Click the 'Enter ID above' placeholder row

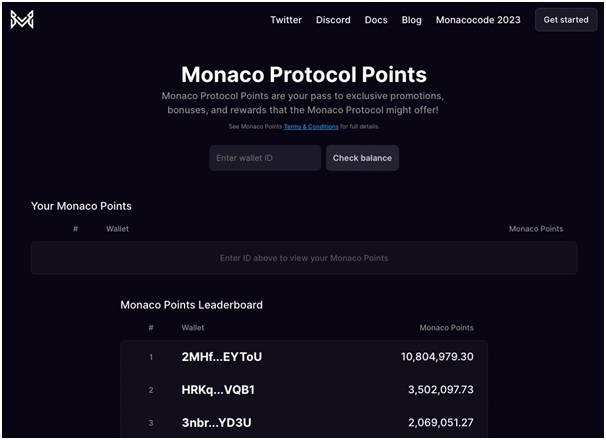(304, 258)
